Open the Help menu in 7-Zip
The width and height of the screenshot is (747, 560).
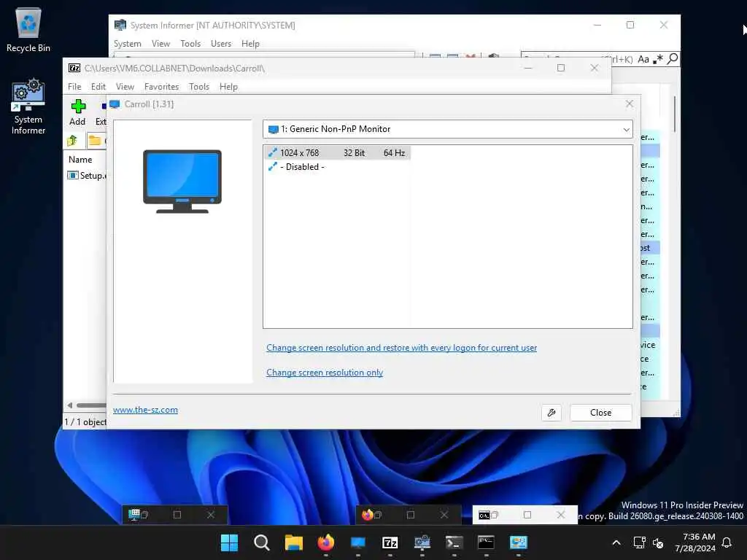228,87
